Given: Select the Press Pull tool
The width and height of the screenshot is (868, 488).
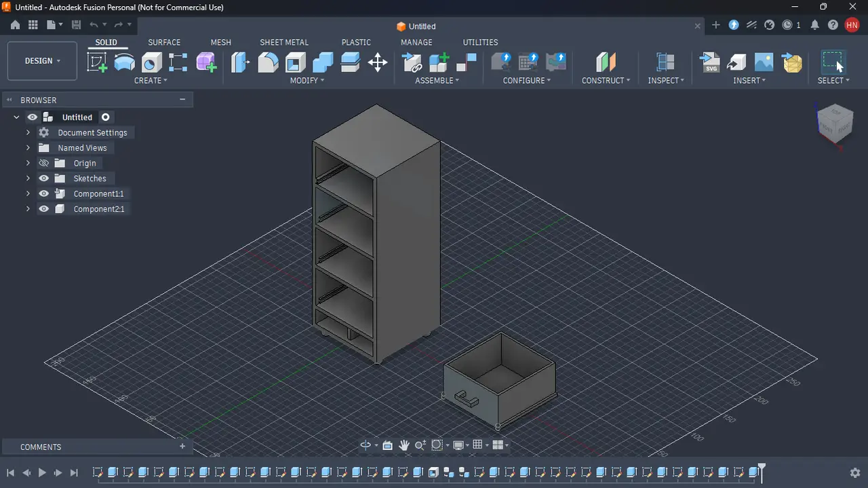Looking at the screenshot, I should pos(241,62).
